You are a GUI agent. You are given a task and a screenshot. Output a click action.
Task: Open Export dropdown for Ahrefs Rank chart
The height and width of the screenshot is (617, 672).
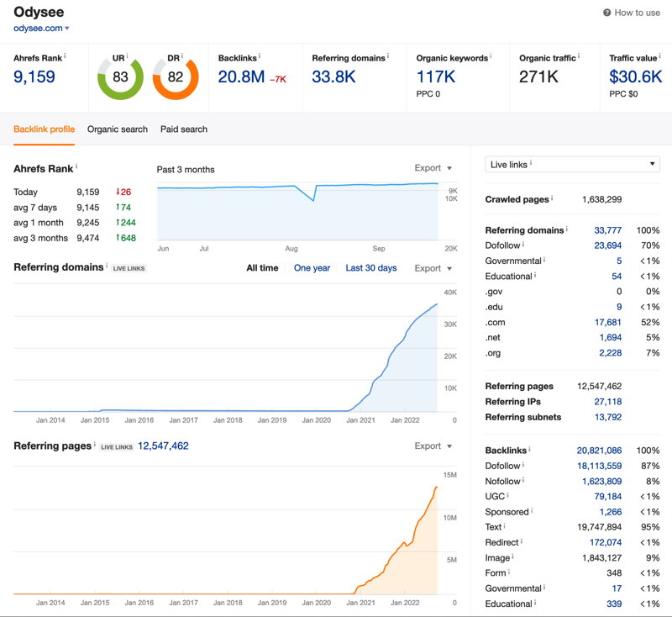tap(433, 168)
